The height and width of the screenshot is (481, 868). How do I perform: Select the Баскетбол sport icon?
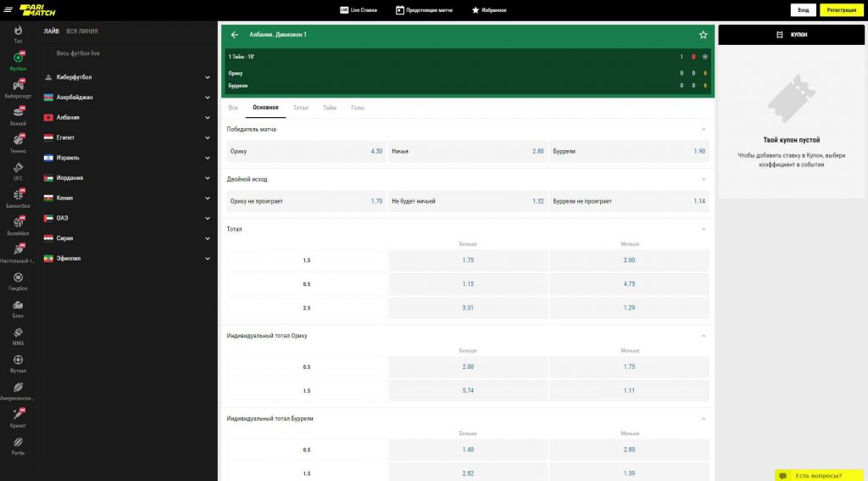(19, 194)
